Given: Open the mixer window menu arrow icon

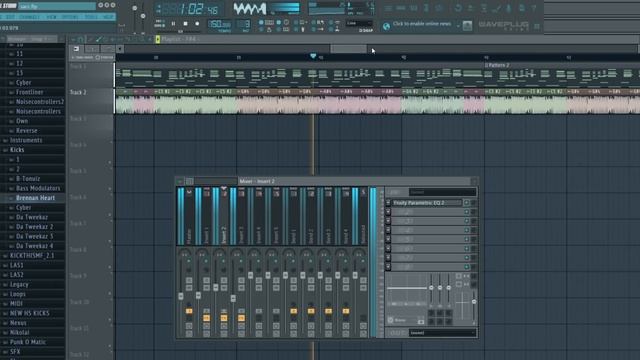Looking at the screenshot, I should pyautogui.click(x=180, y=181).
